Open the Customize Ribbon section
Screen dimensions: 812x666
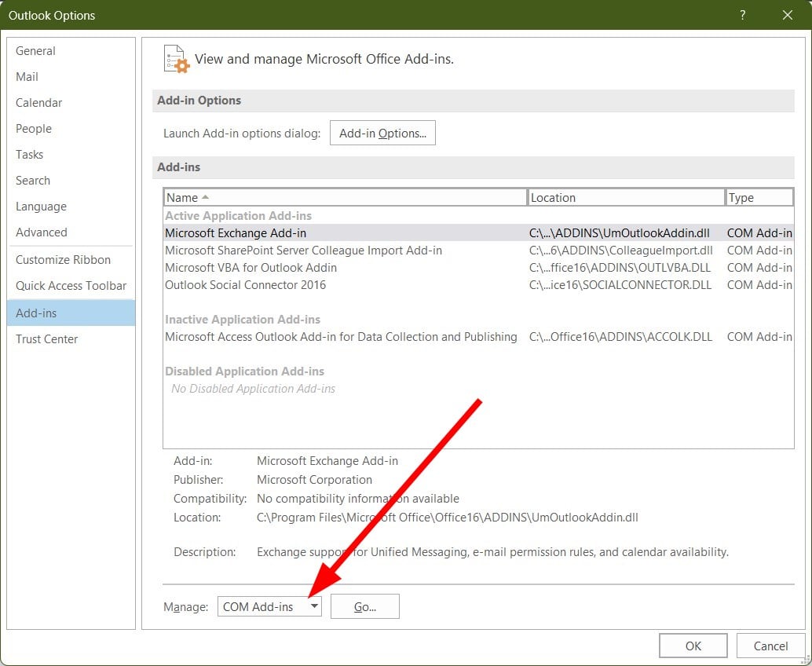[x=64, y=259]
